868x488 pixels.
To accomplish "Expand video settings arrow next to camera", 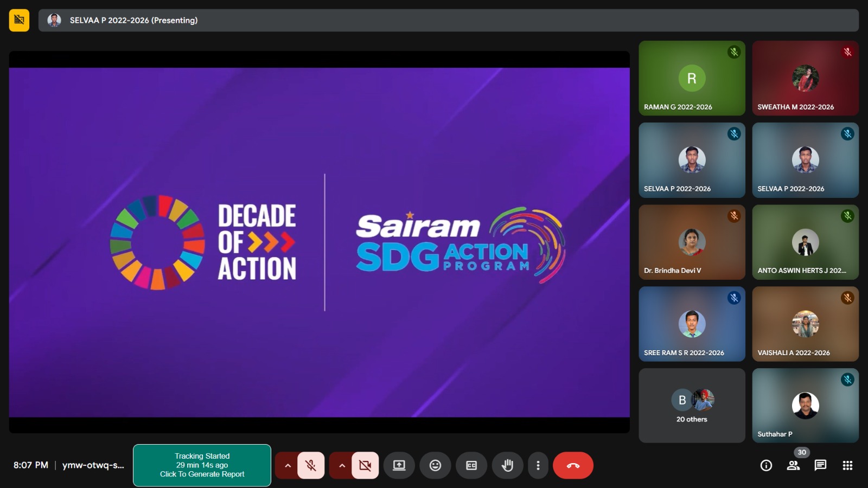I will tap(342, 465).
